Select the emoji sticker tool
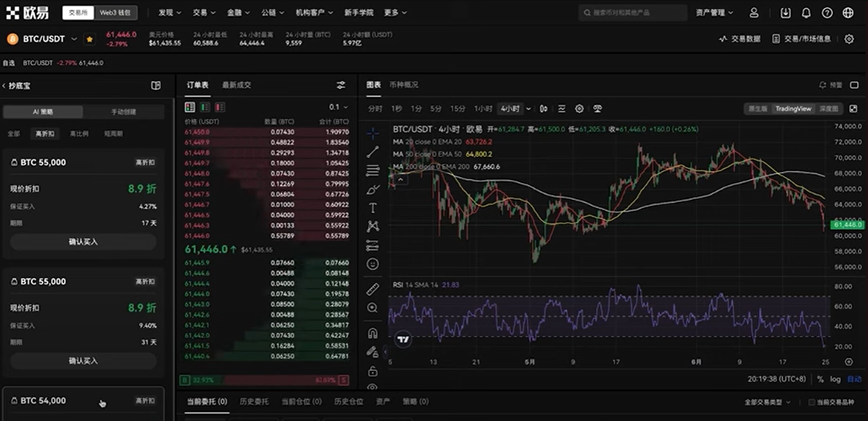The width and height of the screenshot is (868, 421). (373, 264)
